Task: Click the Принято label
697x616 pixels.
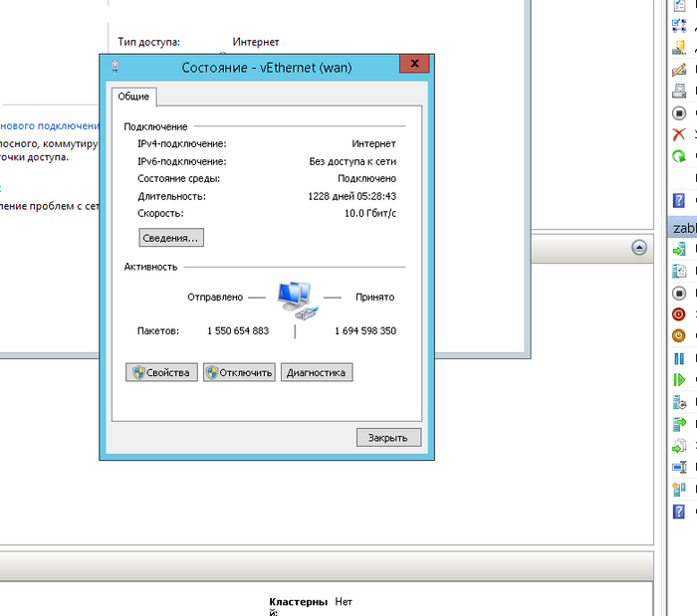Action: point(374,298)
